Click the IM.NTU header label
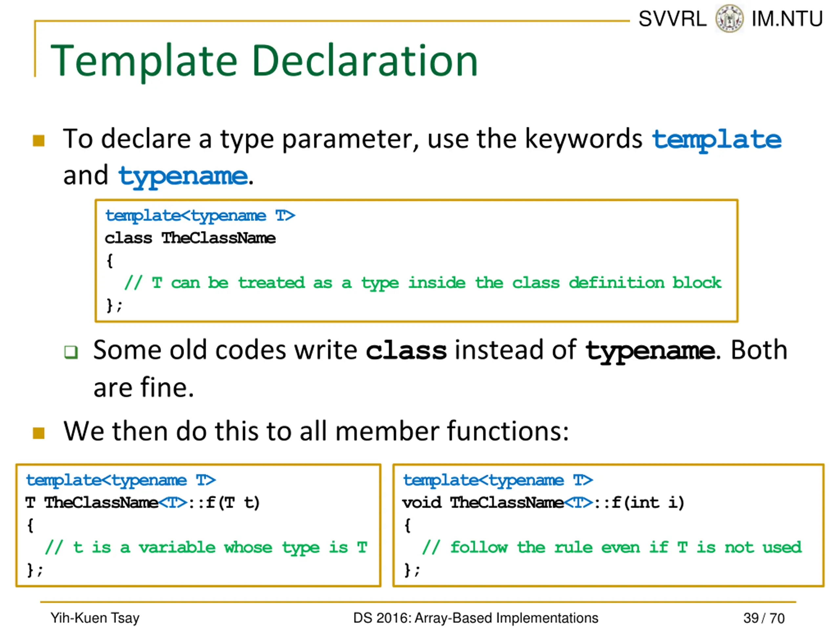This screenshot has height=630, width=840. [x=787, y=19]
